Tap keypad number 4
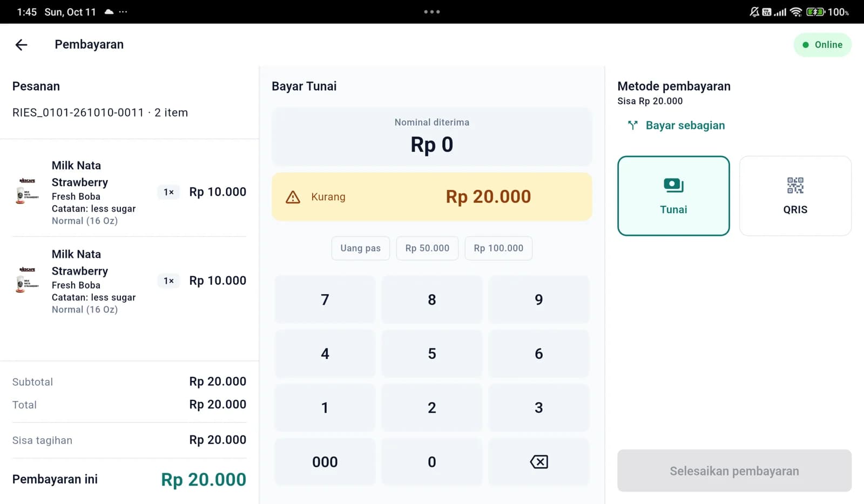Screen dimensions: 864x504 click(325, 353)
